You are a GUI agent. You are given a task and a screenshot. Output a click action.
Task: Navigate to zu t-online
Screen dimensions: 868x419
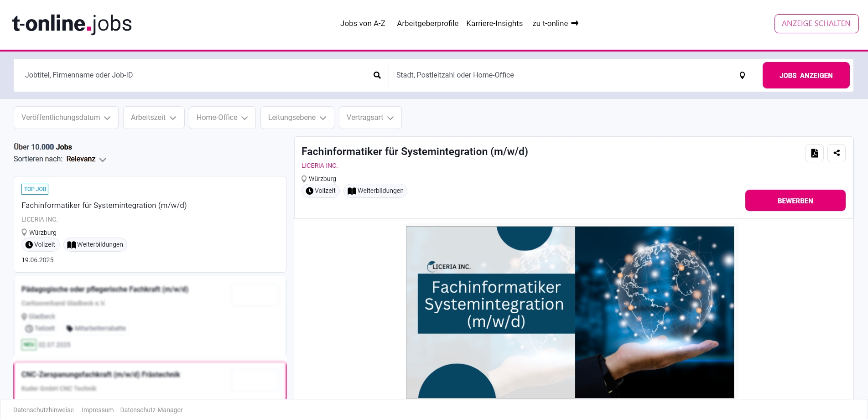coord(555,23)
